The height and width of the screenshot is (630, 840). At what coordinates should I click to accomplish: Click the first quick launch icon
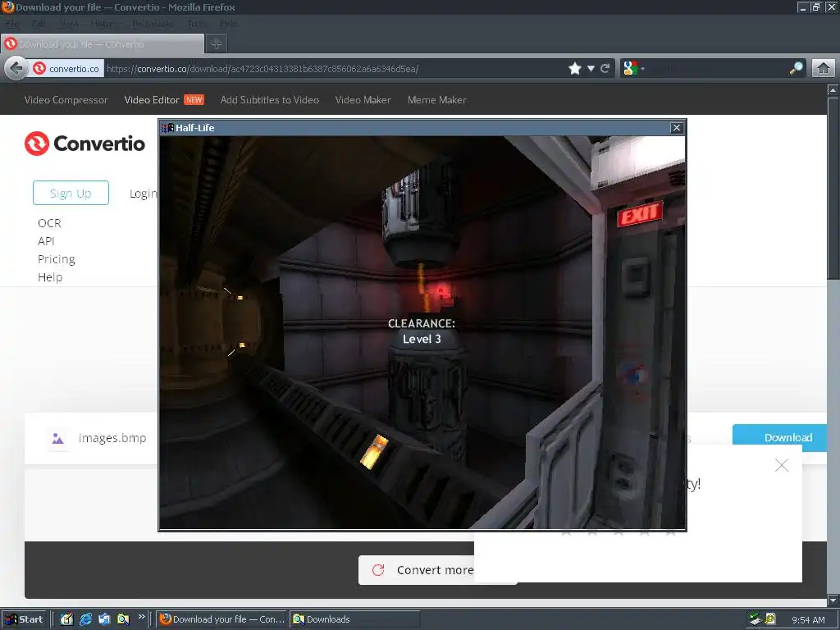[x=66, y=619]
